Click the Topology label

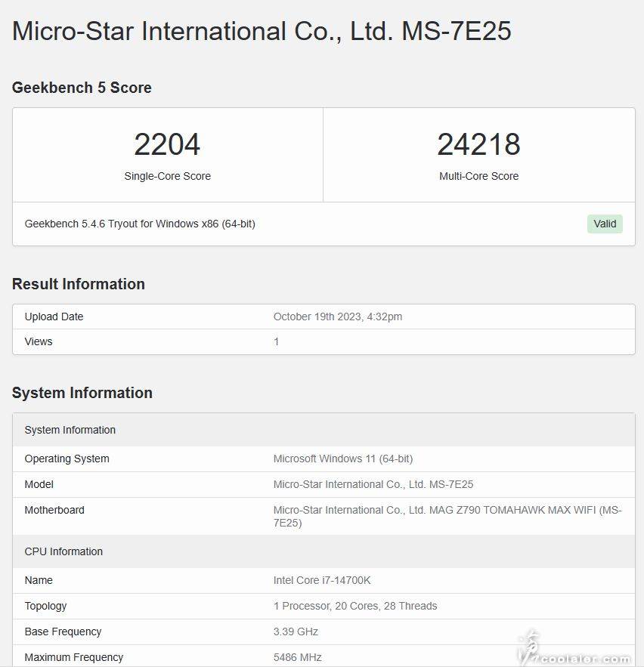pos(45,606)
